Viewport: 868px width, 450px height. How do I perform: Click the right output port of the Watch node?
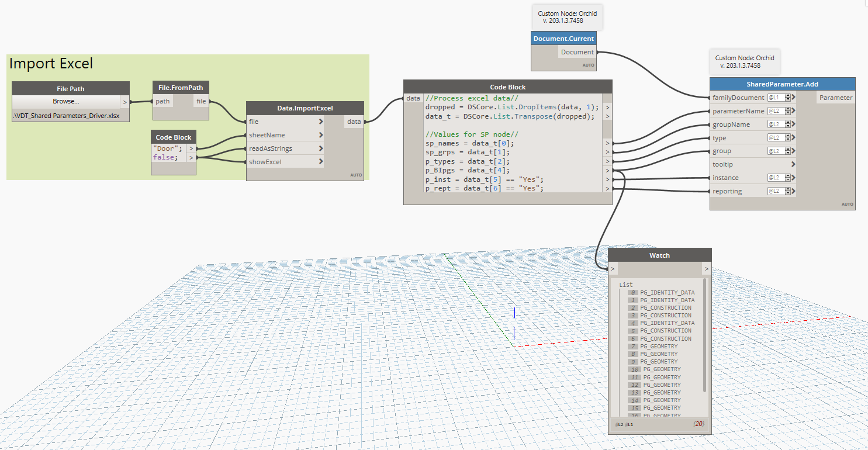point(706,268)
